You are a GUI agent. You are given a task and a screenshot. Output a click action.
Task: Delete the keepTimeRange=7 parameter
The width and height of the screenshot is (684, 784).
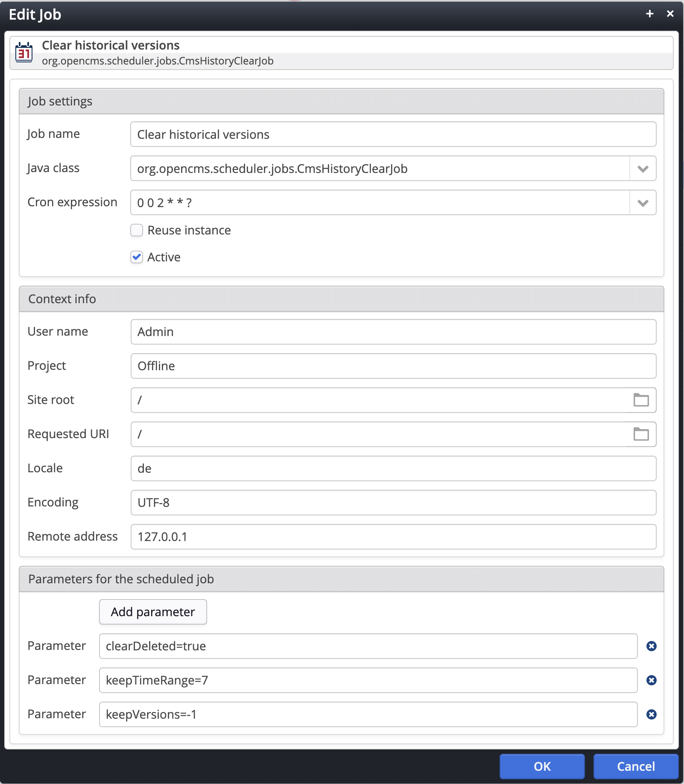point(651,680)
